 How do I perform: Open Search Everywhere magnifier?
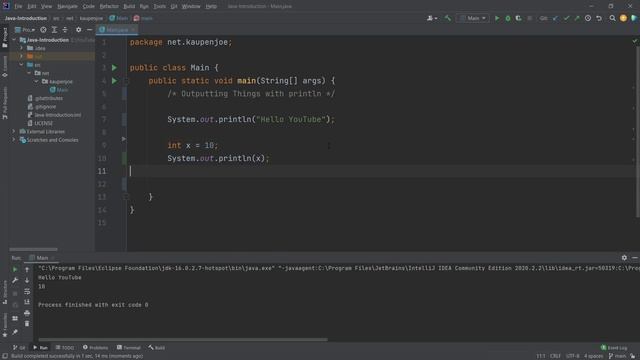pos(612,18)
